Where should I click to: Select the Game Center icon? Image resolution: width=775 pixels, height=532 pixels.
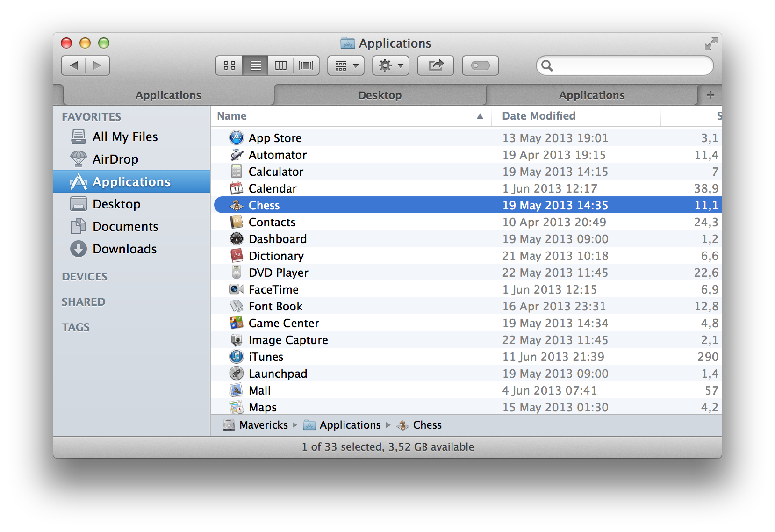(237, 323)
